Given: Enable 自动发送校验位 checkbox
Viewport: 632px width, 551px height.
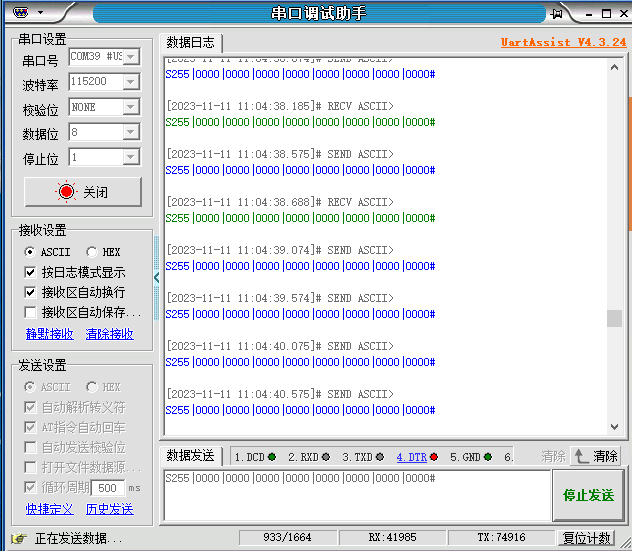Looking at the screenshot, I should [30, 447].
